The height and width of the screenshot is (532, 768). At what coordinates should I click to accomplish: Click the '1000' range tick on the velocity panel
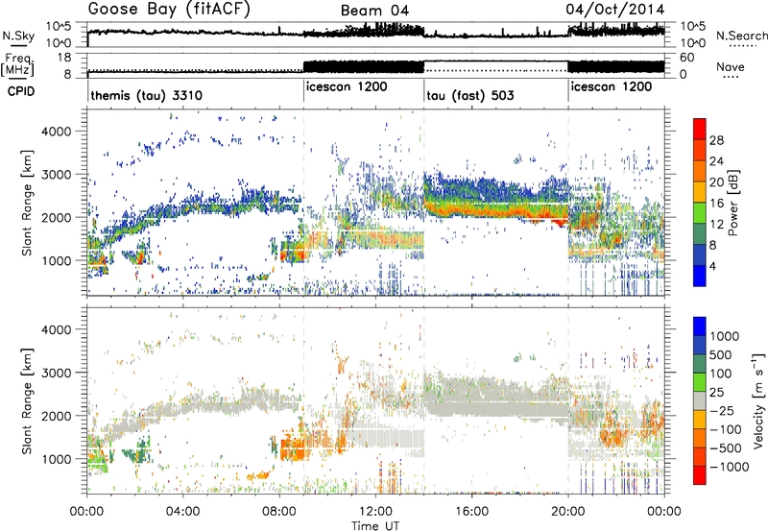[56, 459]
